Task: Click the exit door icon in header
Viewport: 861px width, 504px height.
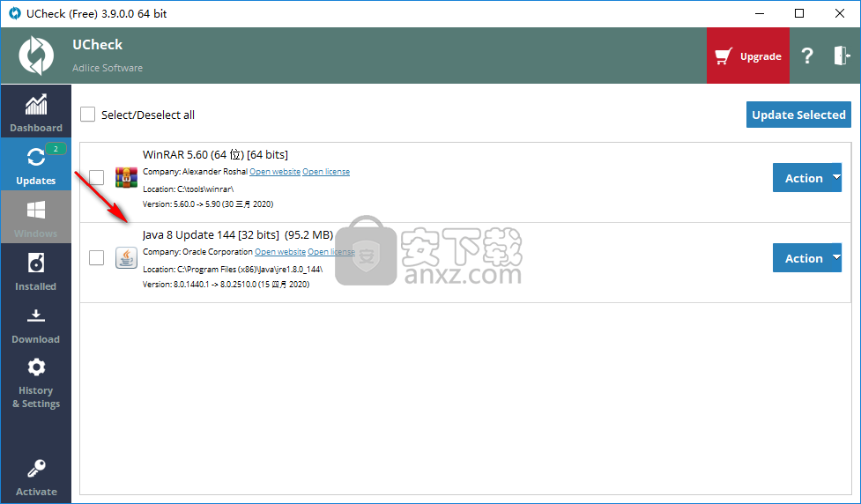Action: click(x=842, y=56)
